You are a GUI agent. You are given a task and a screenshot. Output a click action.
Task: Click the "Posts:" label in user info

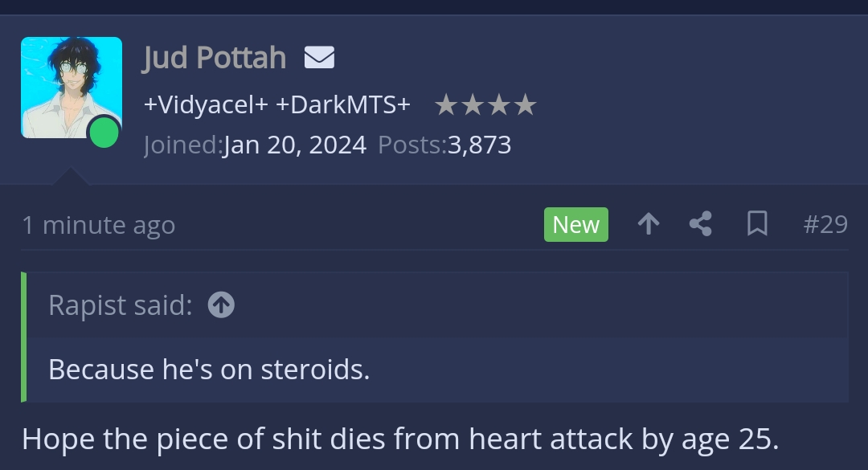point(411,145)
